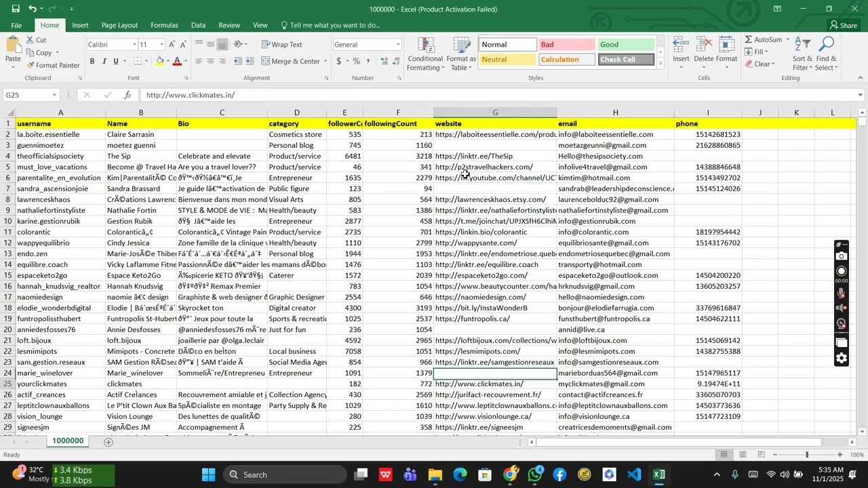Increase font size with grow icon
This screenshot has height=488, width=868.
172,45
